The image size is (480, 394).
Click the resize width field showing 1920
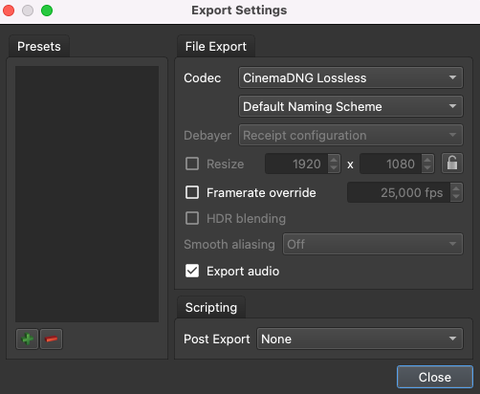(297, 164)
